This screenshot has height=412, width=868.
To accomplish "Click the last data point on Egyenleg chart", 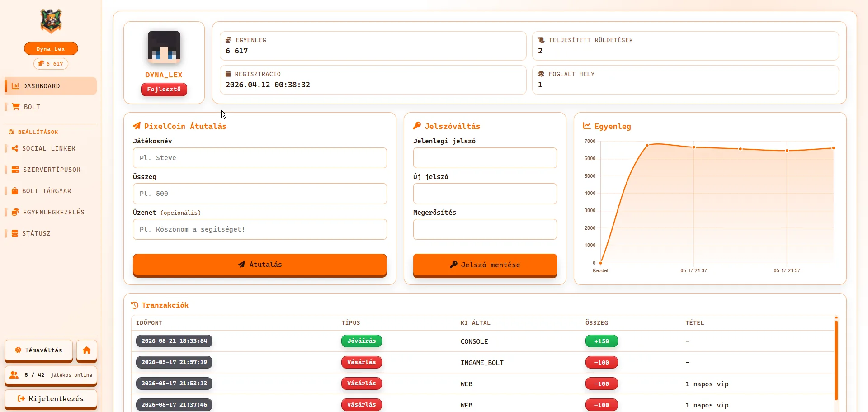I will [x=834, y=148].
